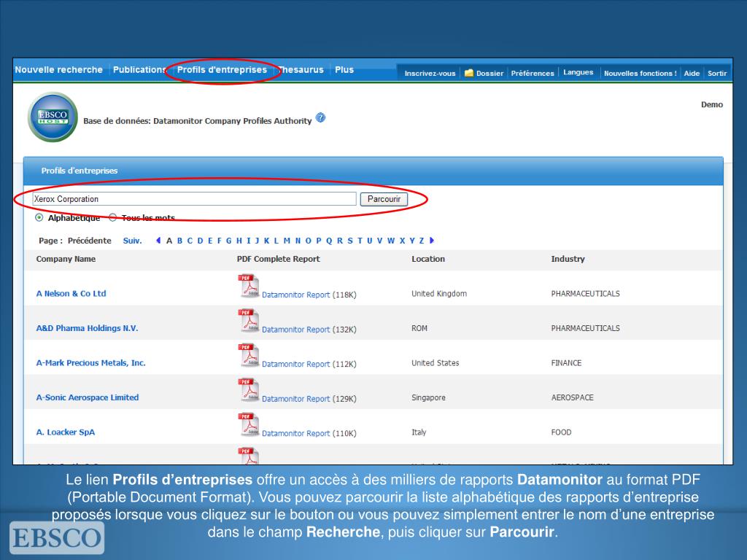
Task: Open the Plus menu
Action: [x=344, y=69]
